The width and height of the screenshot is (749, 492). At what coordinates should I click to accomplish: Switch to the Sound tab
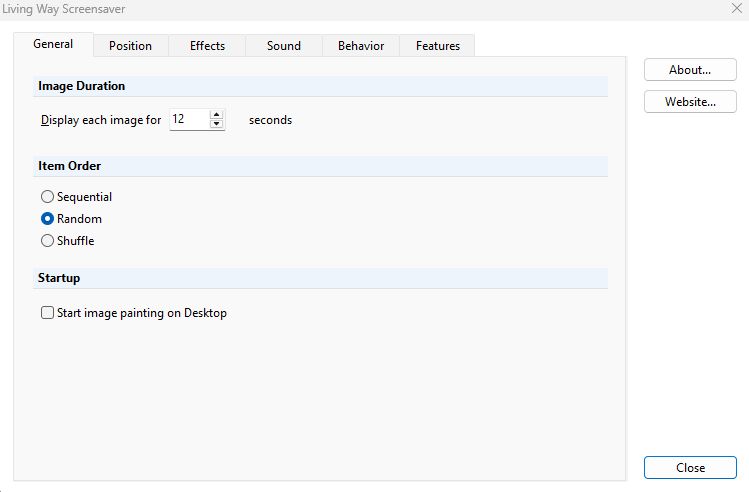[x=284, y=46]
